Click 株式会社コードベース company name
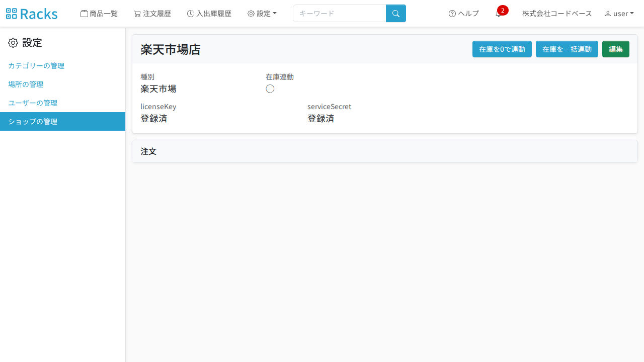This screenshot has width=644, height=362. coord(557,14)
